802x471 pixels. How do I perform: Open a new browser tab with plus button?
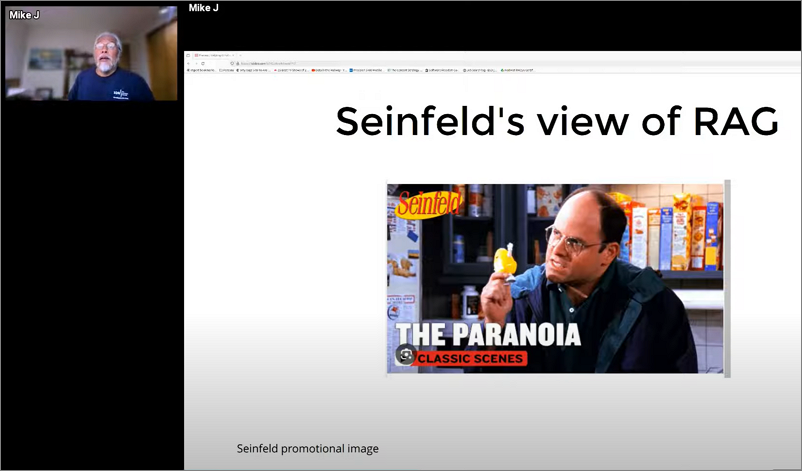tap(240, 55)
